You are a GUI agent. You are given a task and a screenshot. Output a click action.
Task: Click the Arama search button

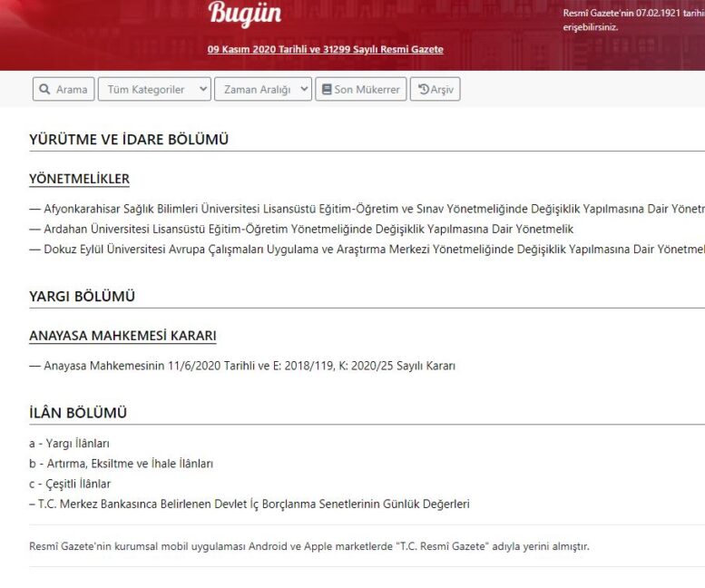pyautogui.click(x=64, y=89)
